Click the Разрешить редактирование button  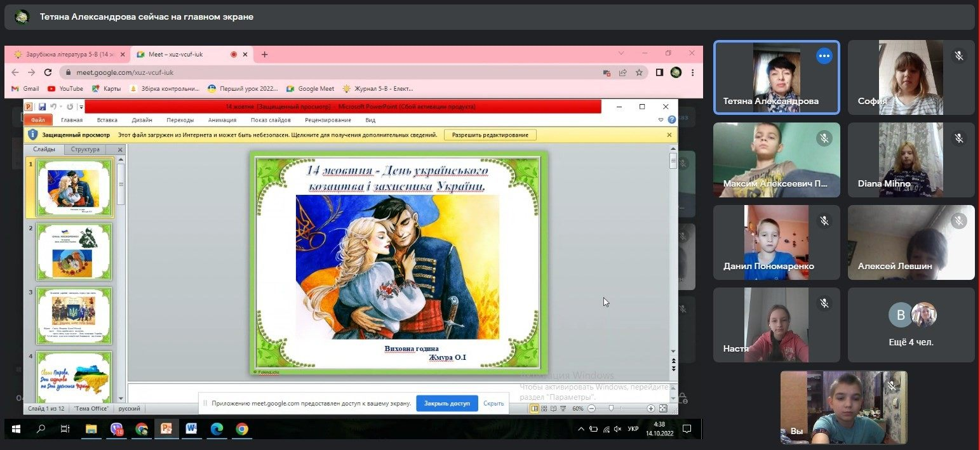coord(490,135)
